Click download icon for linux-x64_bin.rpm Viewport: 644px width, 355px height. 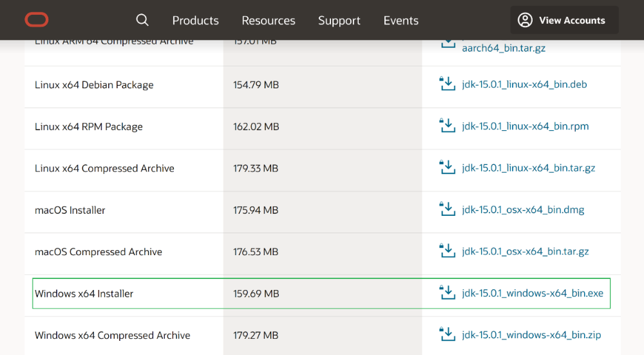(x=448, y=126)
